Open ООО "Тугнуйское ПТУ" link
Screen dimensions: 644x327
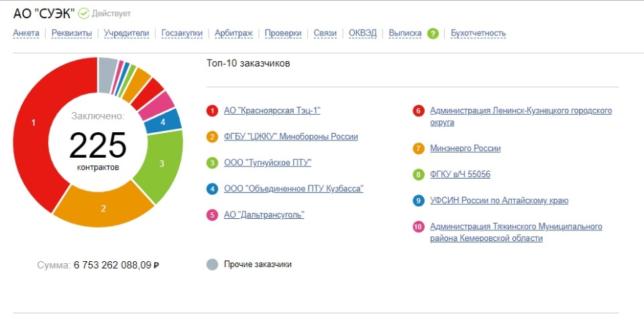(268, 163)
